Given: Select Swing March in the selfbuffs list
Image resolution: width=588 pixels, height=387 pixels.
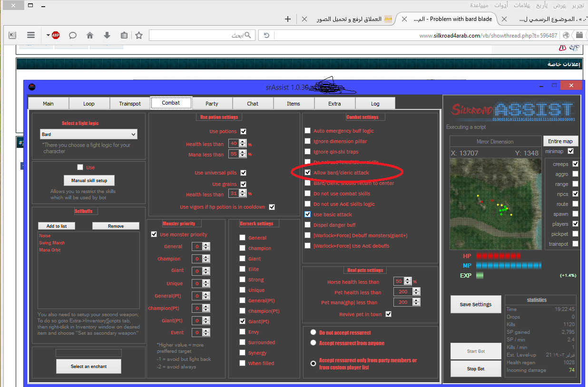Looking at the screenshot, I should point(52,243).
